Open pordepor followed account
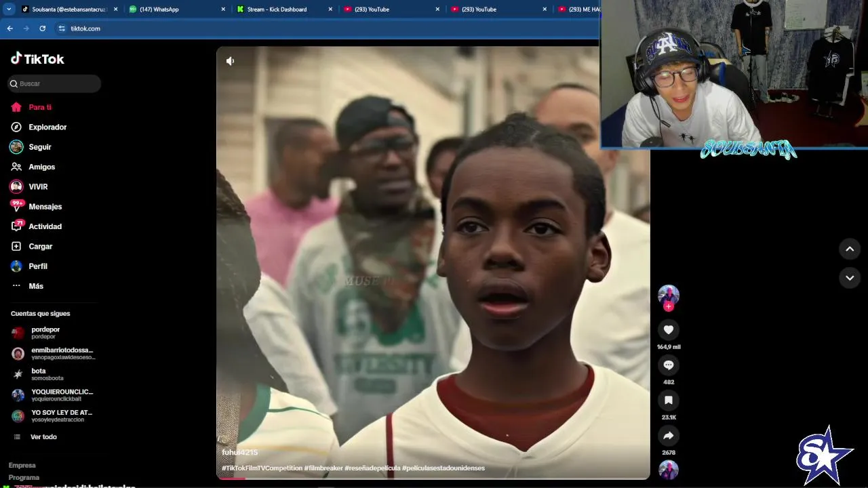 pyautogui.click(x=53, y=333)
